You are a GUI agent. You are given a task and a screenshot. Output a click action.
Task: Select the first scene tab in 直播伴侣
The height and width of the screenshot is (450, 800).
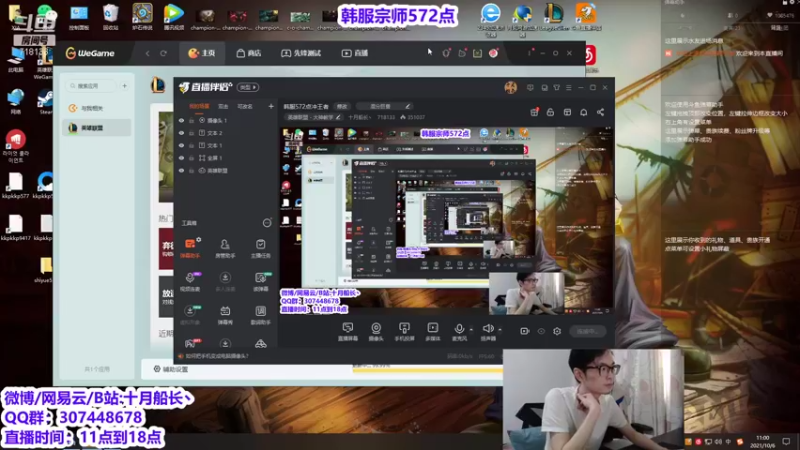point(199,107)
